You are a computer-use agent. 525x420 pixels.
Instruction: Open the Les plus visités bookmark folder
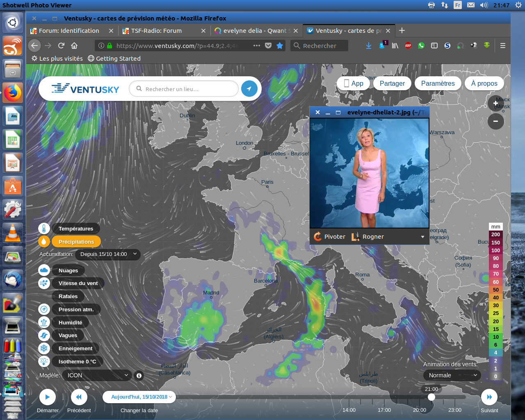click(57, 59)
